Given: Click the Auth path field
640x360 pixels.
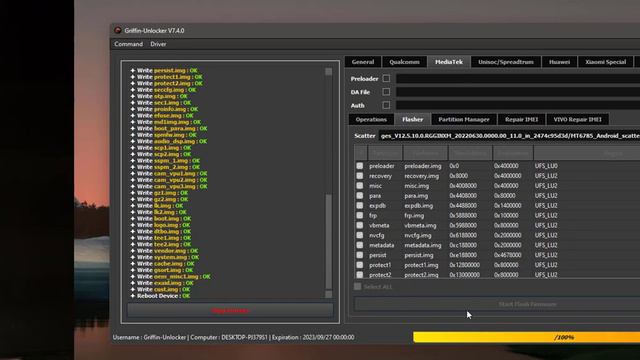Looking at the screenshot, I should (x=518, y=105).
